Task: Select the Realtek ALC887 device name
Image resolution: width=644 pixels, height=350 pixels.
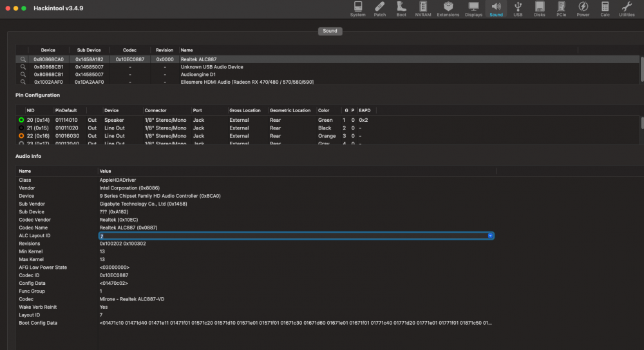Action: point(198,59)
